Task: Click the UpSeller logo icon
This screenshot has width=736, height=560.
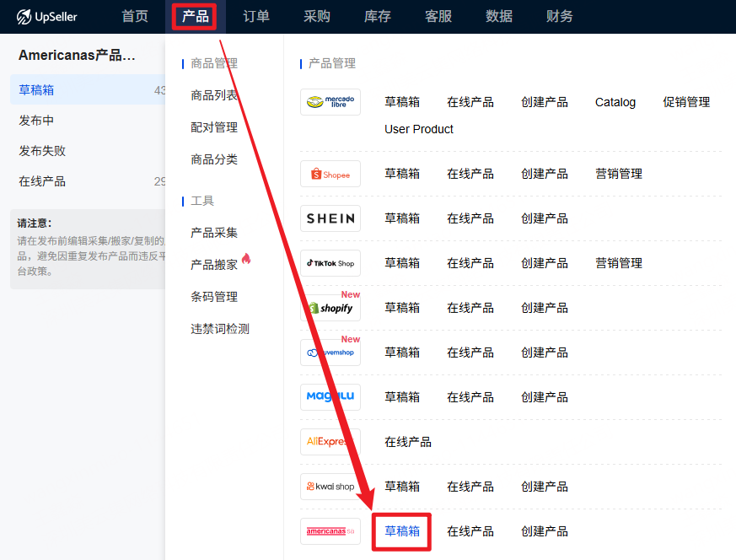Action: click(24, 17)
